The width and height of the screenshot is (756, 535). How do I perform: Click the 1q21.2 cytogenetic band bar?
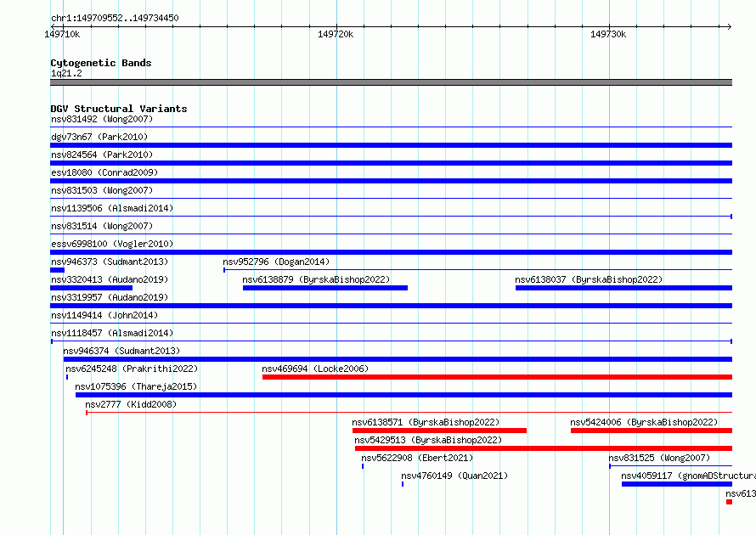(x=391, y=82)
